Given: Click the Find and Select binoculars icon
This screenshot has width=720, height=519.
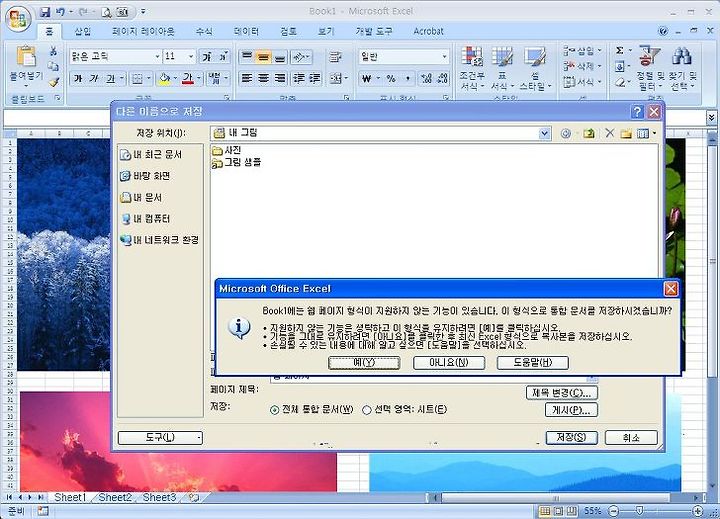Looking at the screenshot, I should click(682, 56).
